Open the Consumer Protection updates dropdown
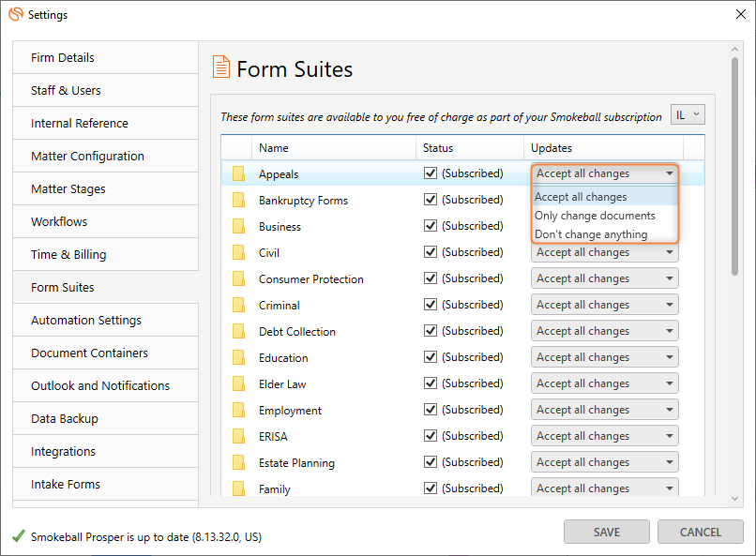Viewport: 756px width, 556px height. [605, 278]
